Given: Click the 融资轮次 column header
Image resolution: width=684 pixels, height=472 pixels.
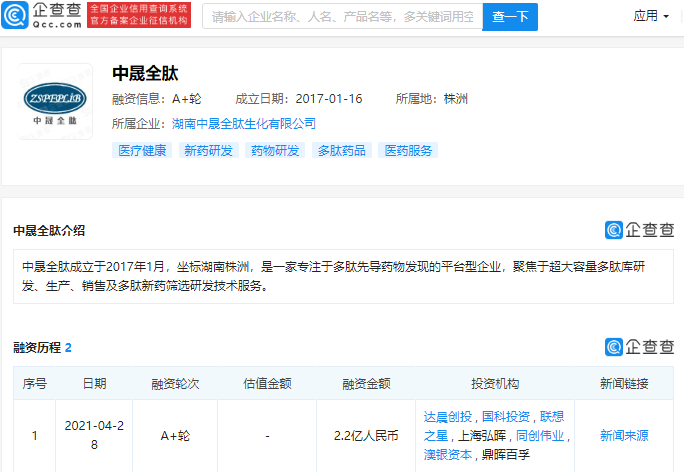Looking at the screenshot, I should point(175,383).
